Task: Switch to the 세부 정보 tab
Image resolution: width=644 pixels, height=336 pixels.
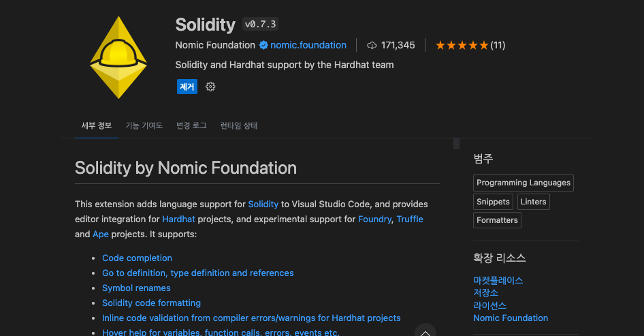Action: point(97,125)
